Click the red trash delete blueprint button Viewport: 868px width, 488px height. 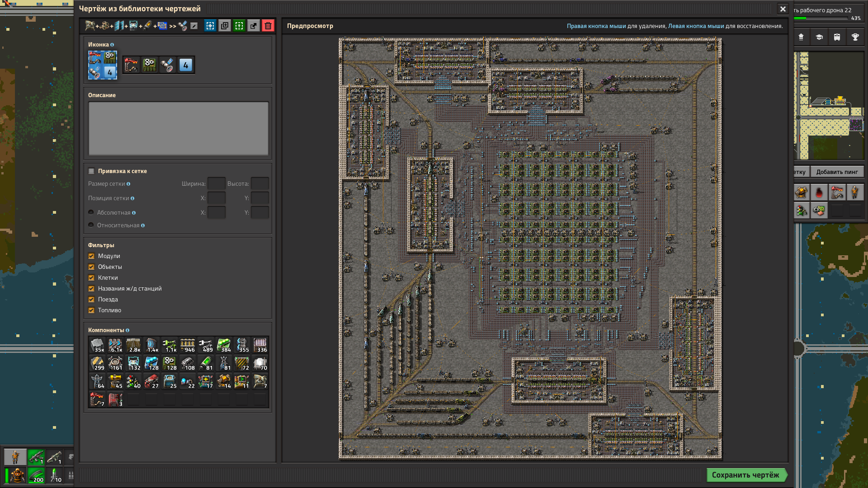tap(268, 26)
